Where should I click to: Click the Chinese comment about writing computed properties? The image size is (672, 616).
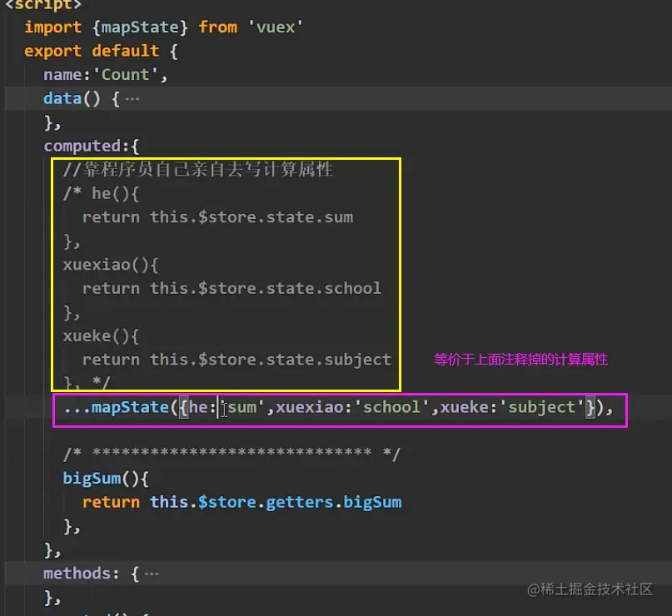tap(197, 170)
